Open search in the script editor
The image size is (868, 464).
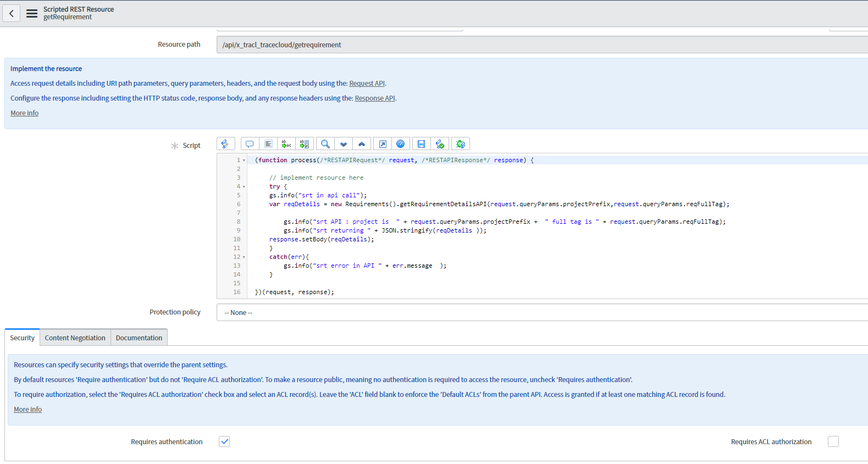(x=325, y=144)
